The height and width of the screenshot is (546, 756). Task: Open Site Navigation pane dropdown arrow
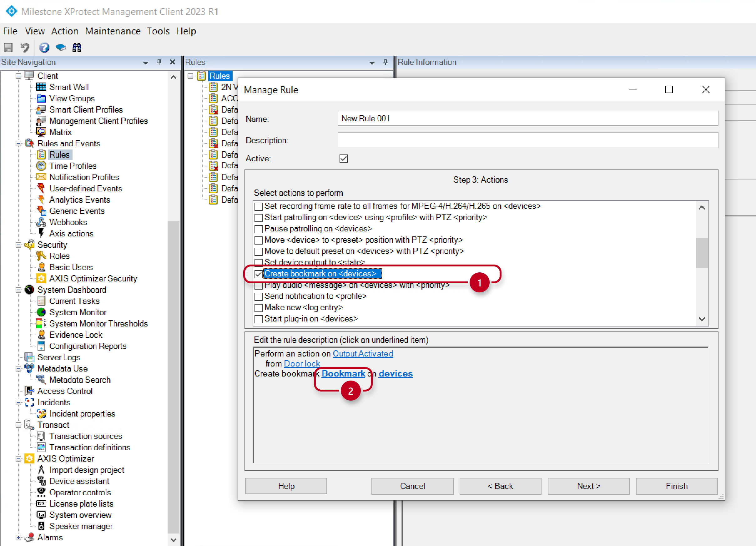pyautogui.click(x=146, y=63)
